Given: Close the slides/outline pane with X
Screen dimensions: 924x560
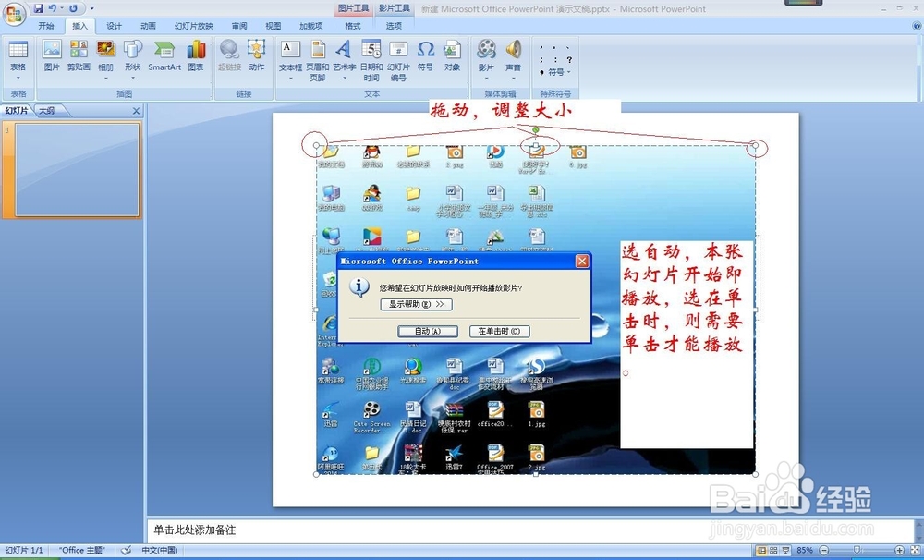Looking at the screenshot, I should pyautogui.click(x=136, y=111).
